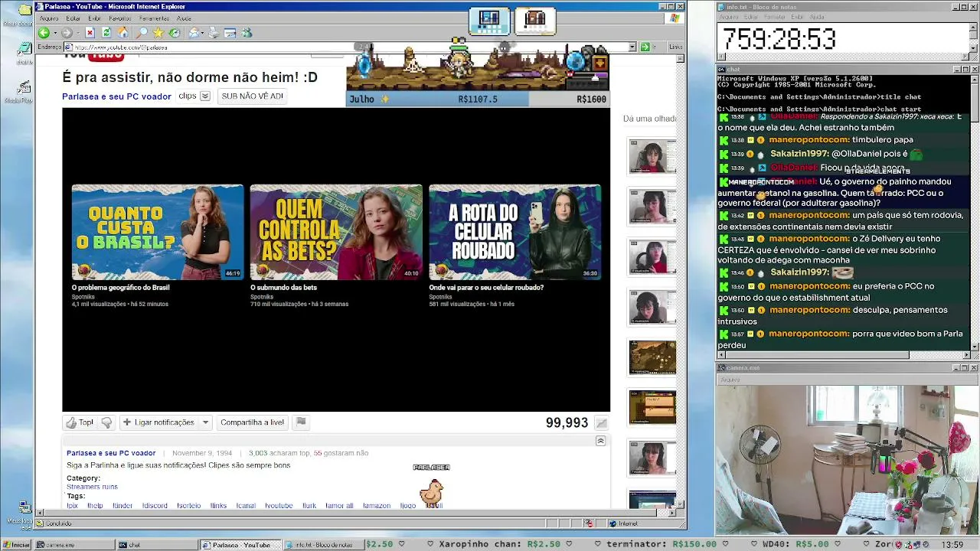Open the Parlasea e seu PC voador channel link
The width and height of the screenshot is (980, 551).
click(116, 96)
